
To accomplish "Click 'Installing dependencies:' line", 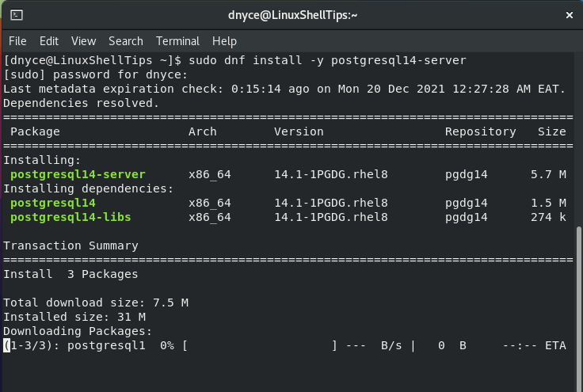I will coord(89,188).
